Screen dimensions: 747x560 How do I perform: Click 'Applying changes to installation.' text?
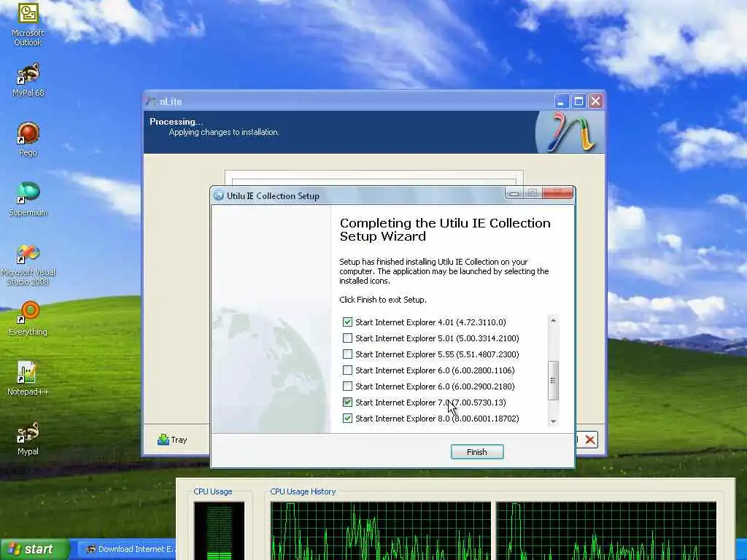point(224,132)
